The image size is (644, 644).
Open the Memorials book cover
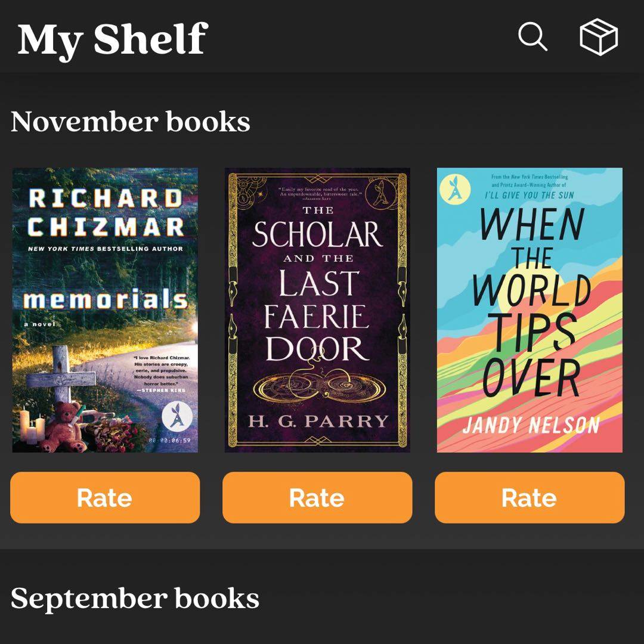point(105,310)
